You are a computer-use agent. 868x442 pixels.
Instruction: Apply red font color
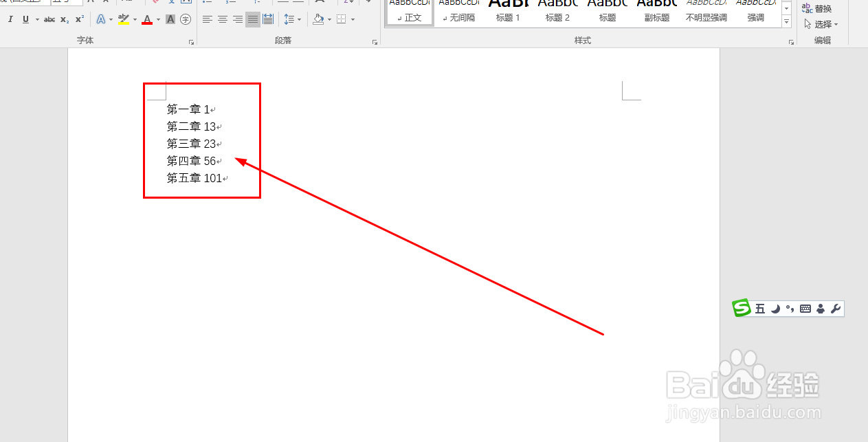point(147,19)
